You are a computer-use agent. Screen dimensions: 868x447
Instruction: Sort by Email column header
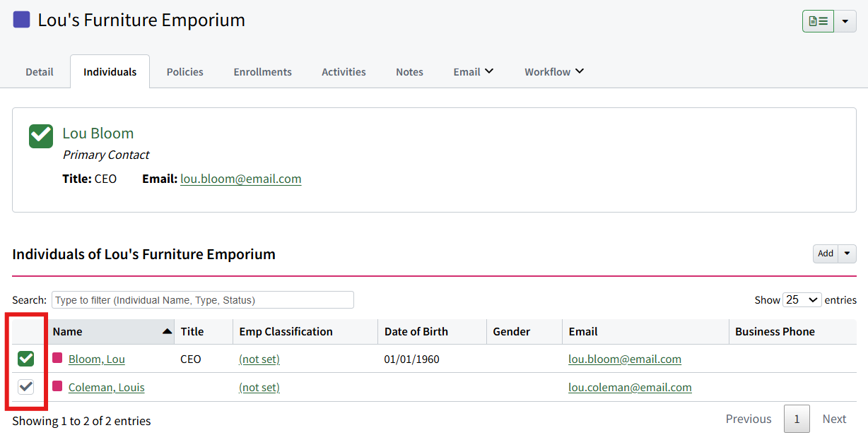click(645, 331)
